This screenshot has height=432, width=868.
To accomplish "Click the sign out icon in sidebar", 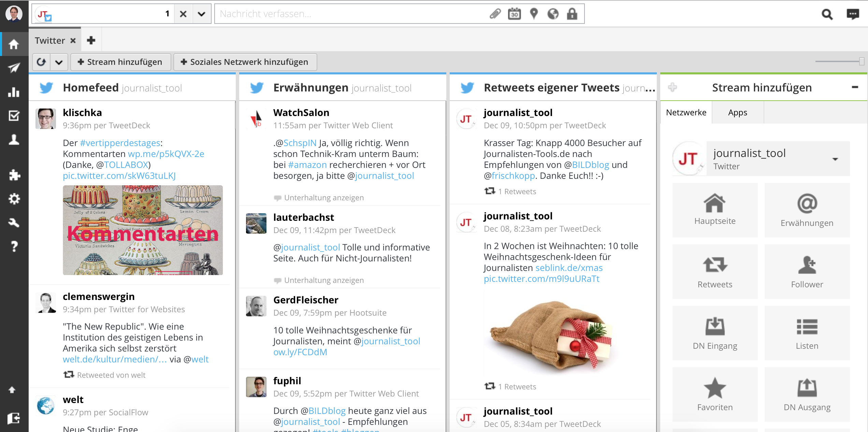I will click(x=14, y=418).
